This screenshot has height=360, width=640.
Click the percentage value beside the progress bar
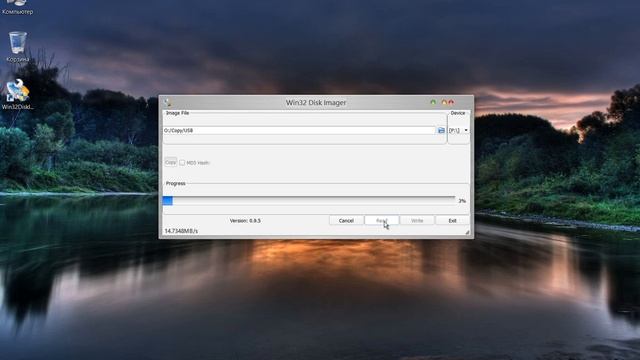click(x=462, y=201)
